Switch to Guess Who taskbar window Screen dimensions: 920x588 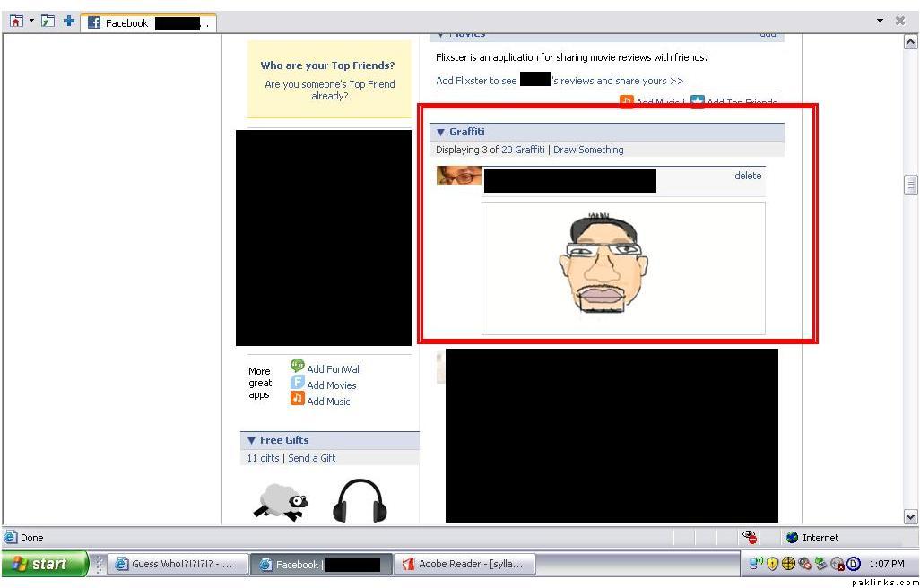(177, 565)
